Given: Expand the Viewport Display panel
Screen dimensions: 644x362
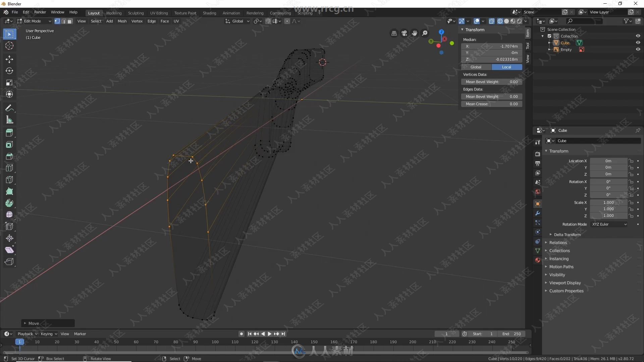Looking at the screenshot, I should coord(565,283).
